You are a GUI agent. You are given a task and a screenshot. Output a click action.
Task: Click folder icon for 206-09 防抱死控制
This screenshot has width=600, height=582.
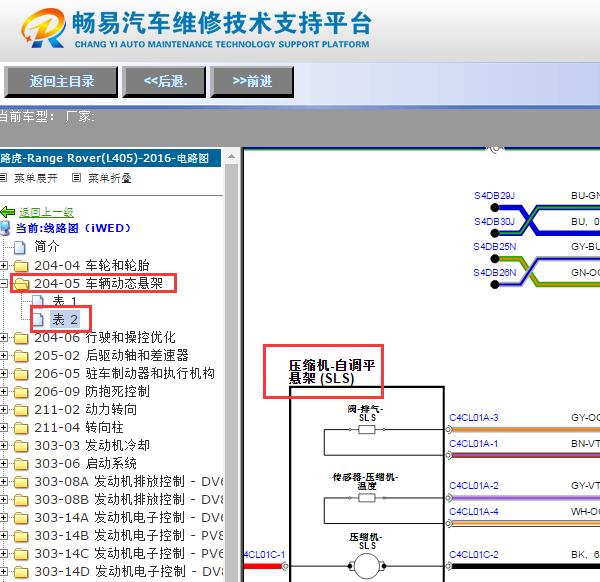tap(21, 392)
